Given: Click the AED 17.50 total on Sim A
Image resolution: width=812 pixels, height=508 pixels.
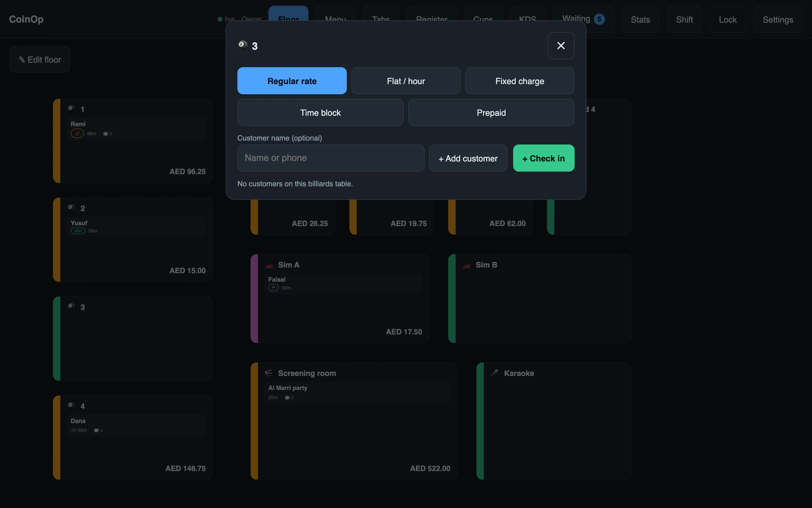Looking at the screenshot, I should (404, 332).
